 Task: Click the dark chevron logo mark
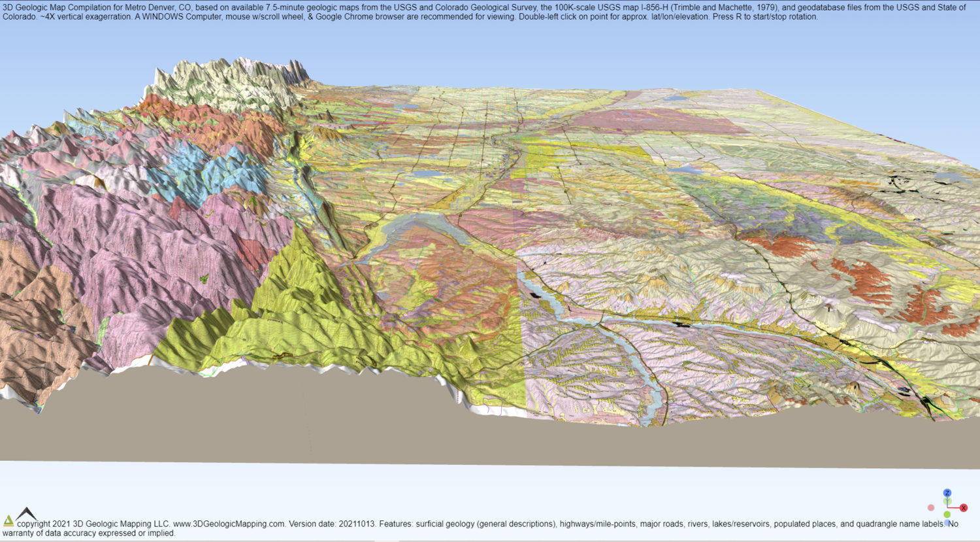(x=26, y=513)
